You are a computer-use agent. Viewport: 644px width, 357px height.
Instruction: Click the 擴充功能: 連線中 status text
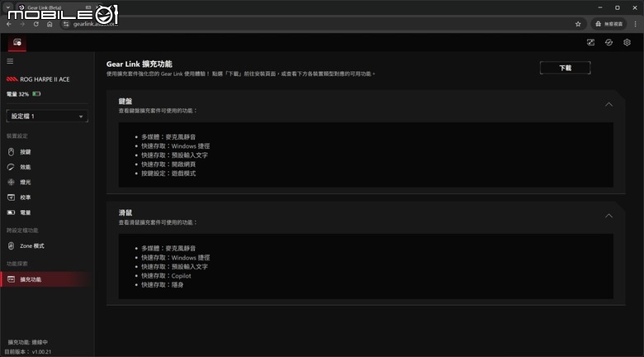point(28,342)
